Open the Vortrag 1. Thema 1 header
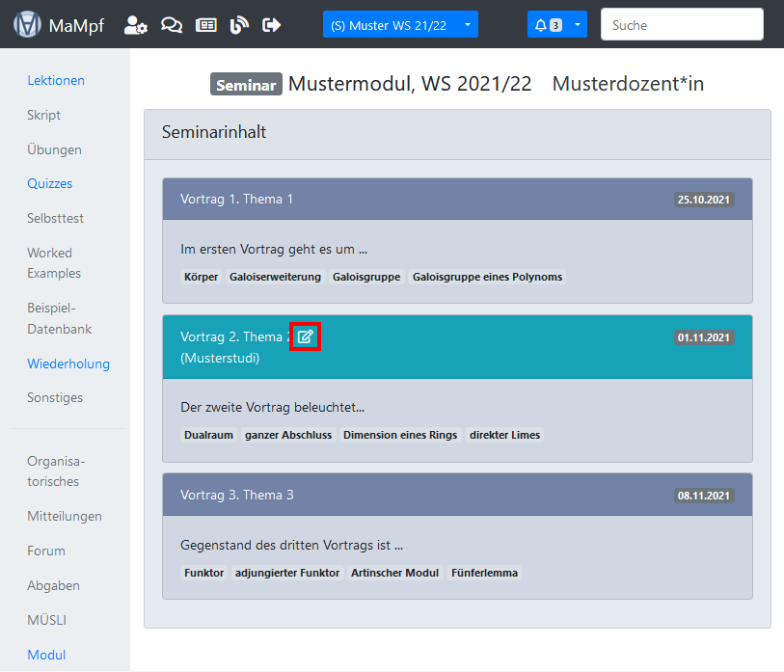This screenshot has height=672, width=784. point(236,200)
